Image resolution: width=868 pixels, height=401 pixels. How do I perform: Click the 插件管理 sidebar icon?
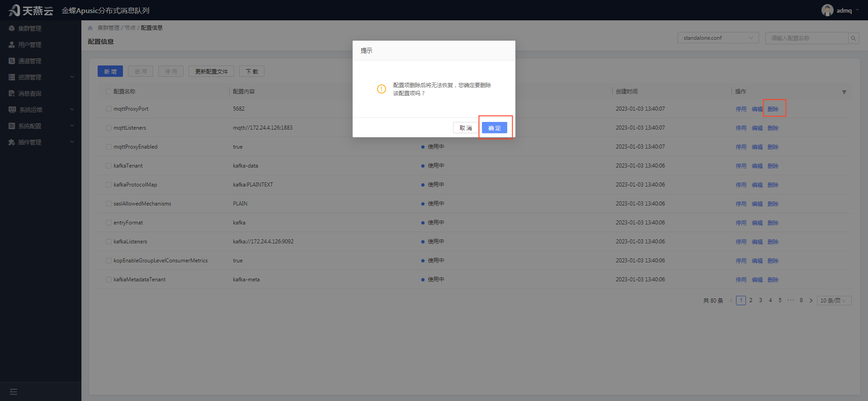(x=12, y=142)
